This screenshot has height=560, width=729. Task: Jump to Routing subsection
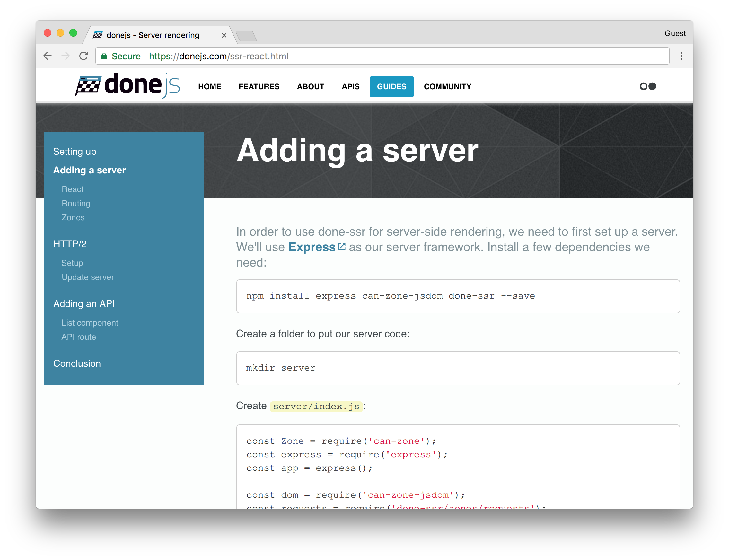pyautogui.click(x=76, y=203)
